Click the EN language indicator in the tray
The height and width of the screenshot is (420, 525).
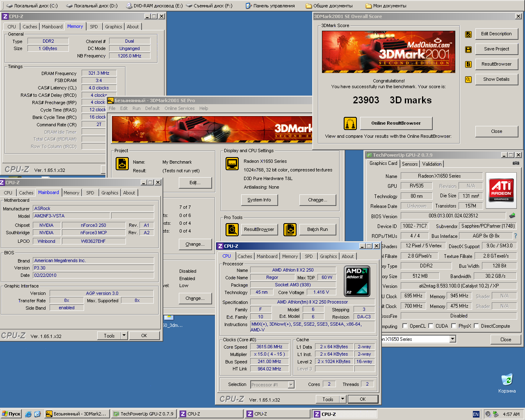(x=476, y=414)
